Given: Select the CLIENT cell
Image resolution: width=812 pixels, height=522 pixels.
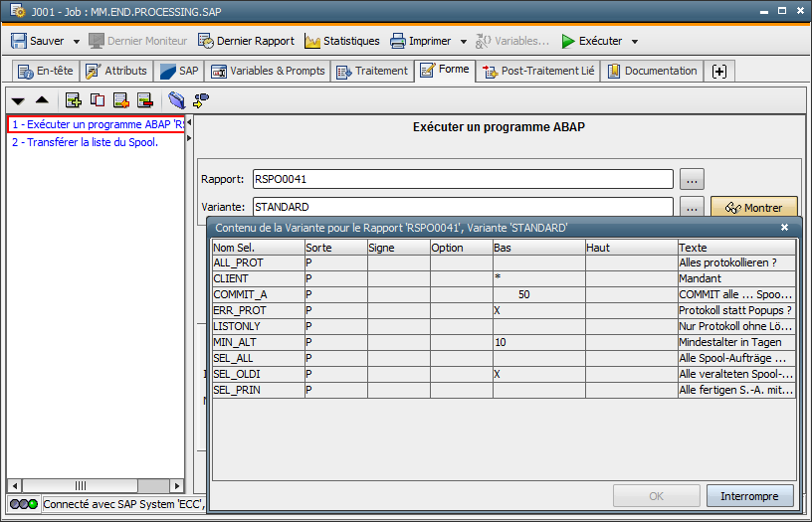Looking at the screenshot, I should [259, 278].
